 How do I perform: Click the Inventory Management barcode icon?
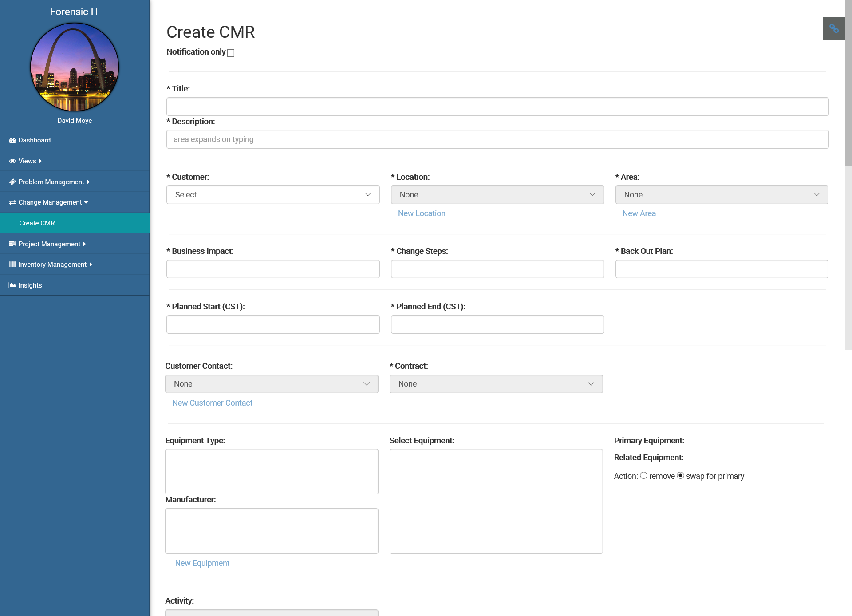[x=12, y=265]
